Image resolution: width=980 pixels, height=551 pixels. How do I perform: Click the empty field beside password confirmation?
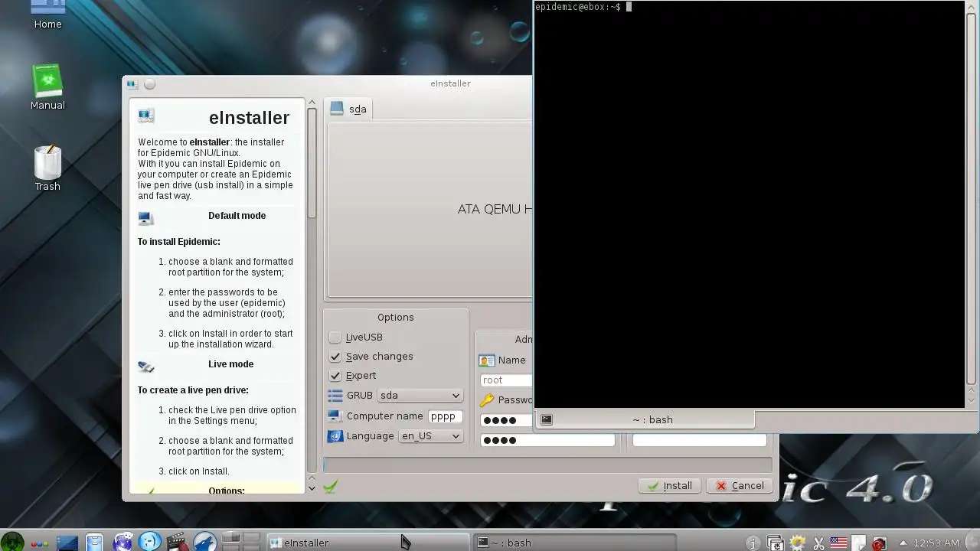pos(699,440)
